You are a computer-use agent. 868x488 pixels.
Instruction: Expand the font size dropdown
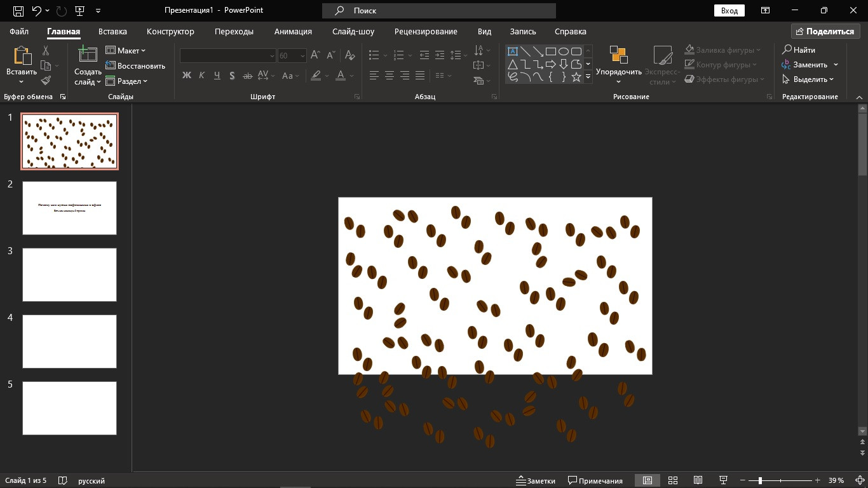click(302, 56)
